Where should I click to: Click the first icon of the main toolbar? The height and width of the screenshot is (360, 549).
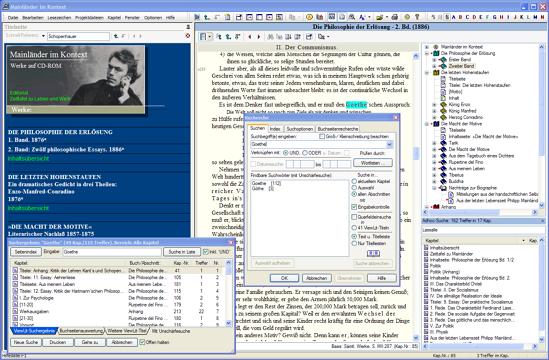coord(197,17)
